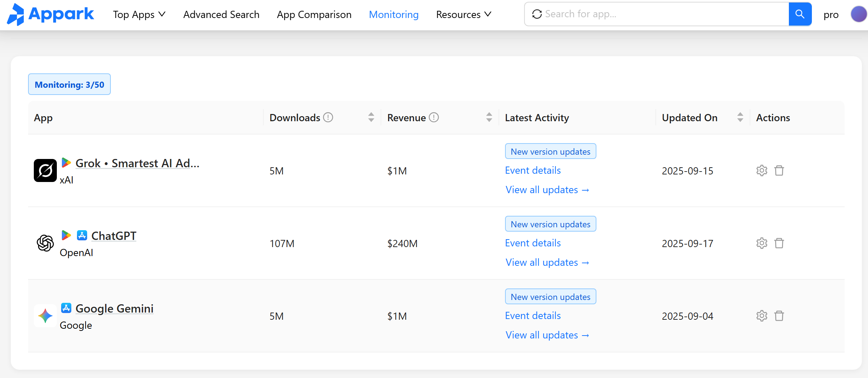Open Event details for ChatGPT
Screen dimensions: 868x378
tap(533, 243)
